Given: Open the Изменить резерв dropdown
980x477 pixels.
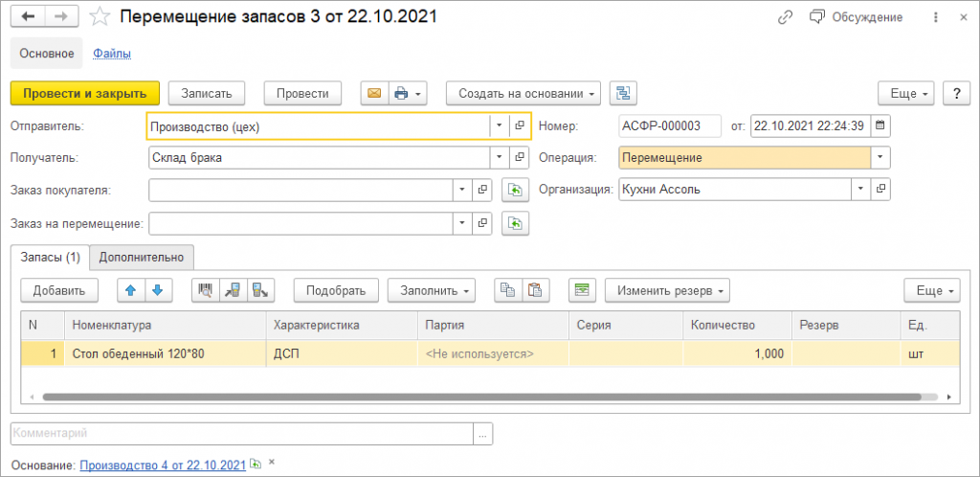Looking at the screenshot, I should [x=669, y=289].
